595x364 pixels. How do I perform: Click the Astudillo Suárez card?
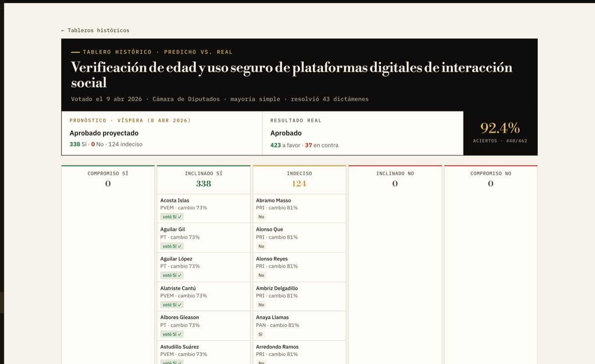[x=203, y=353]
